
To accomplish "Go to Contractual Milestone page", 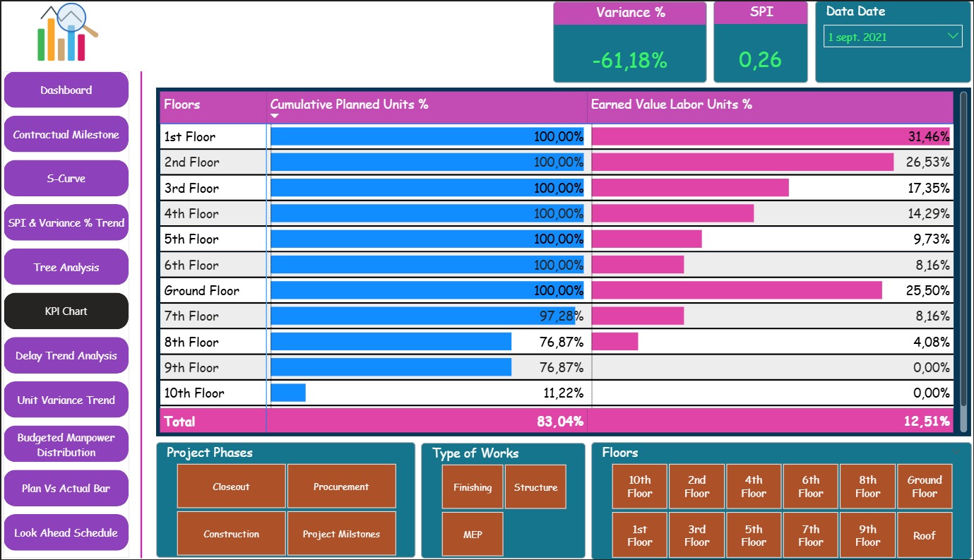I will pyautogui.click(x=66, y=134).
